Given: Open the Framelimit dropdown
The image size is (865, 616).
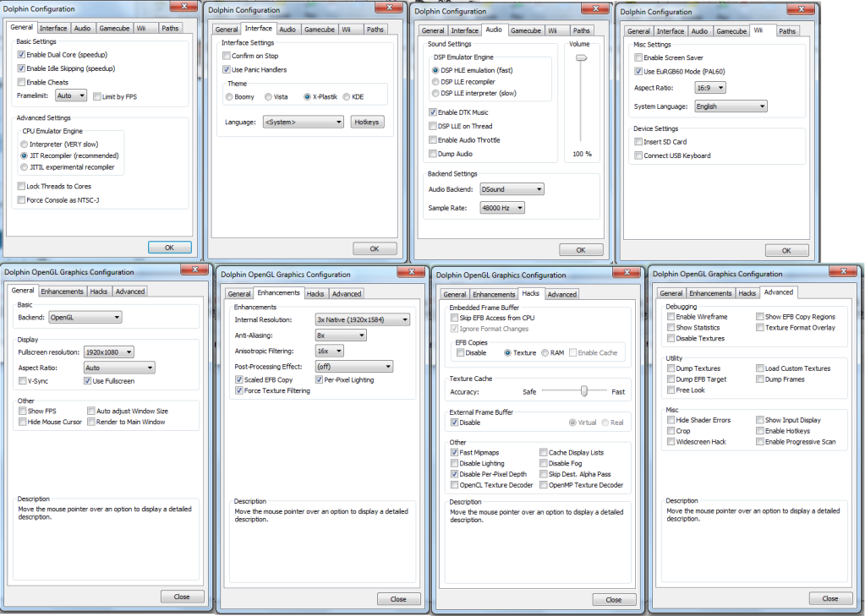Looking at the screenshot, I should coord(71,96).
